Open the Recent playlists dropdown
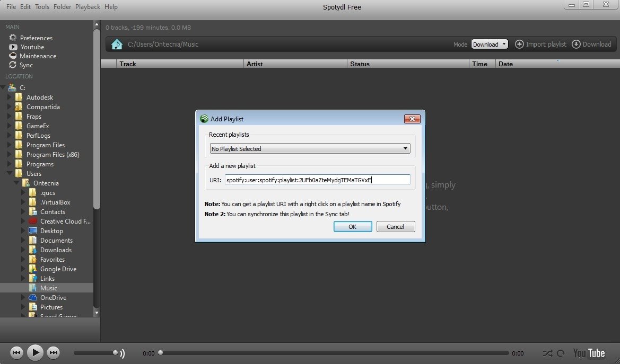The width and height of the screenshot is (620, 364). coord(310,149)
